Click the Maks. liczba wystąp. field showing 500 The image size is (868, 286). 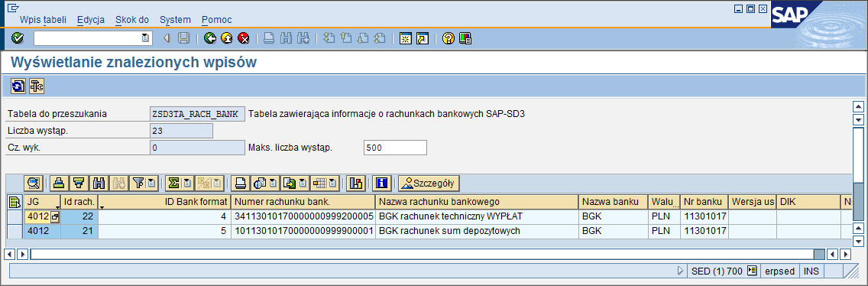coord(395,148)
